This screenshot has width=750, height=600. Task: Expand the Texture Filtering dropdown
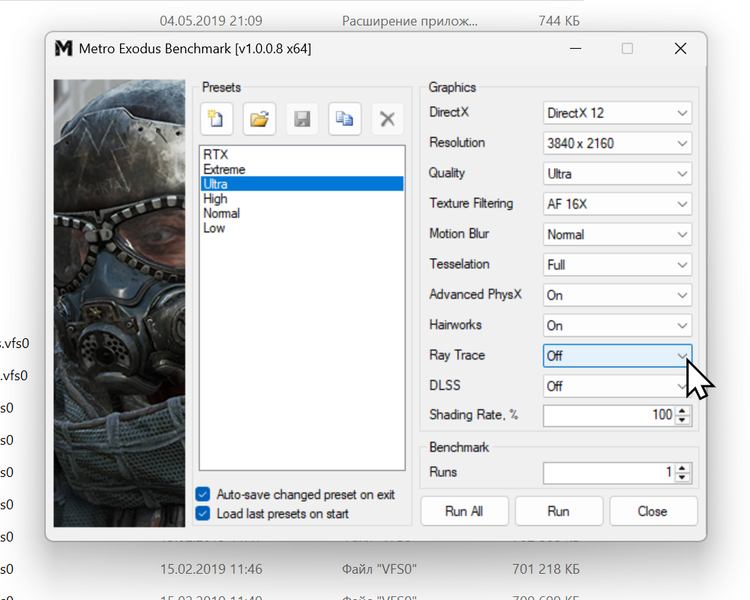[617, 204]
